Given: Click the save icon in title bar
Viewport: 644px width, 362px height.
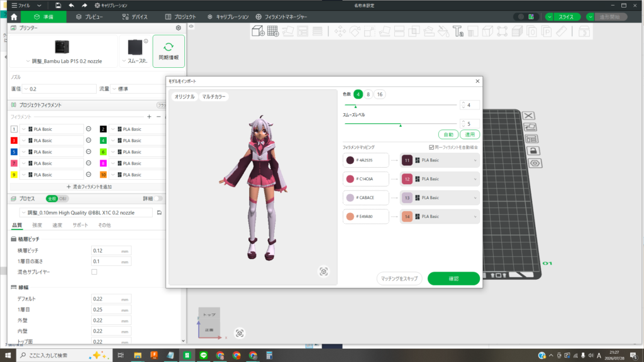Looking at the screenshot, I should coord(58,5).
